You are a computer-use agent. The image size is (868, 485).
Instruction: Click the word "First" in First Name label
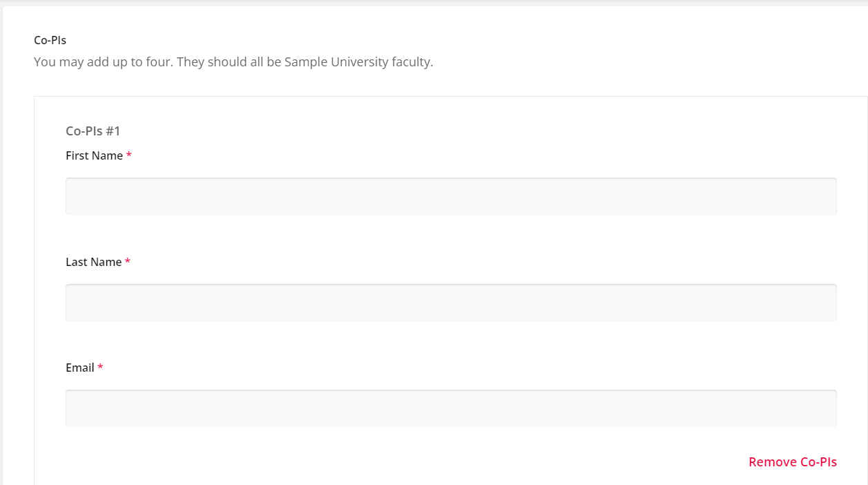[x=77, y=156]
